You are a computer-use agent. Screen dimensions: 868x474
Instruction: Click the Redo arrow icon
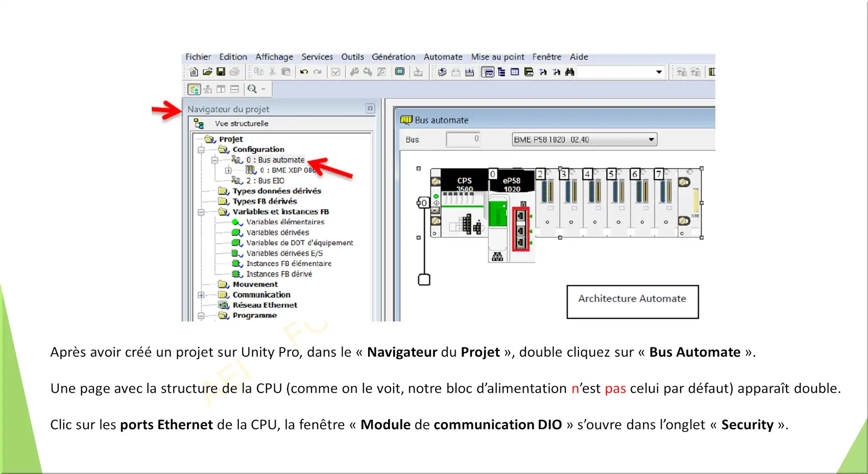point(318,72)
